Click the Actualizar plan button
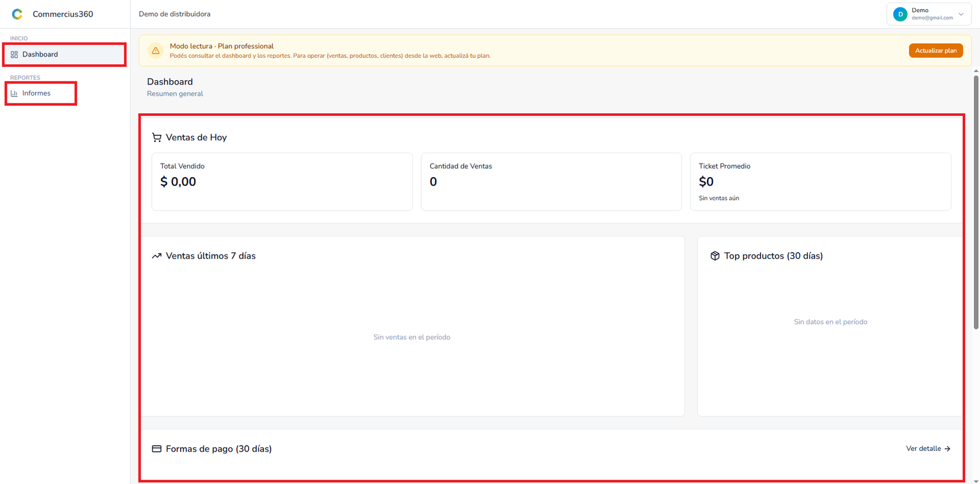Image resolution: width=980 pixels, height=484 pixels. click(x=935, y=50)
